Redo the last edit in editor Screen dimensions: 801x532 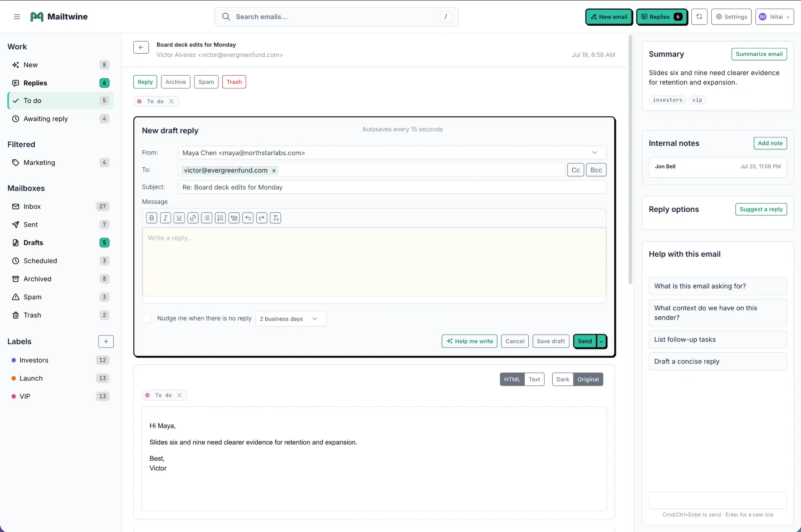262,218
